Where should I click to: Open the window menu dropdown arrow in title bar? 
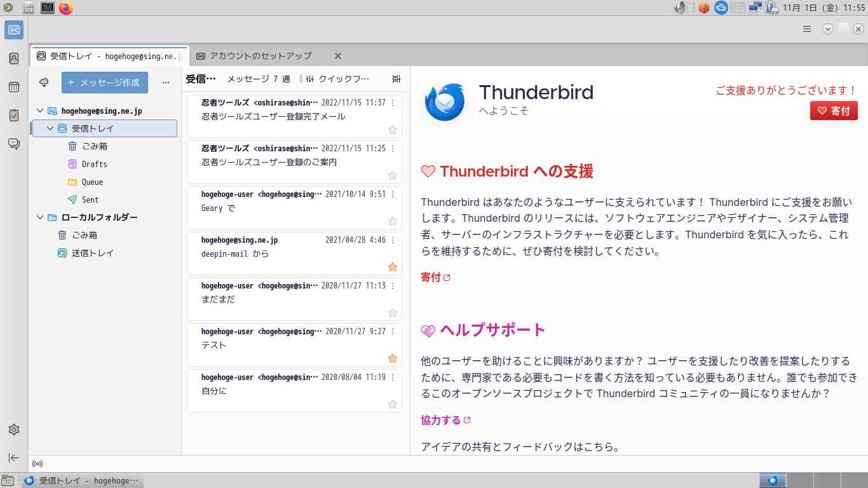(x=827, y=29)
